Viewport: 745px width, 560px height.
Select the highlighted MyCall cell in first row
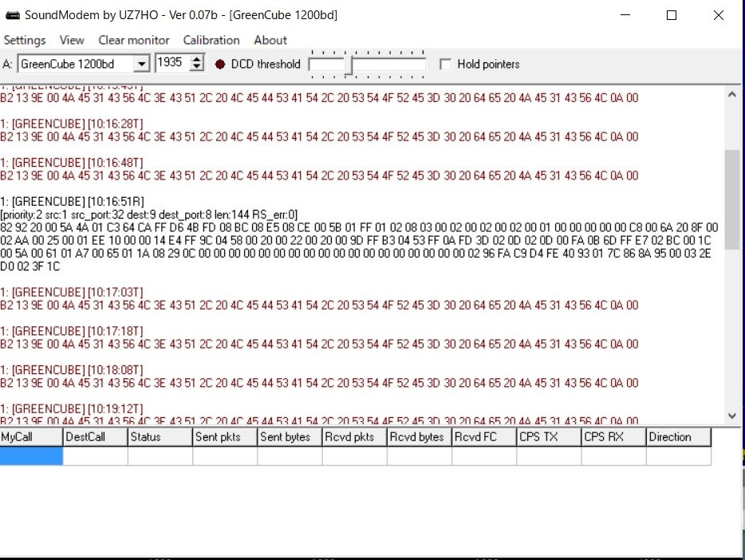(31, 456)
